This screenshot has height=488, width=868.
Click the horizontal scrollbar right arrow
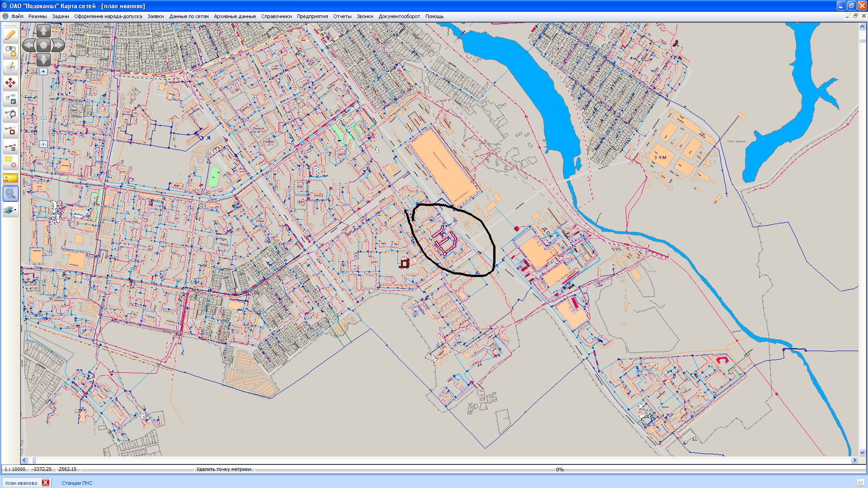pyautogui.click(x=854, y=460)
